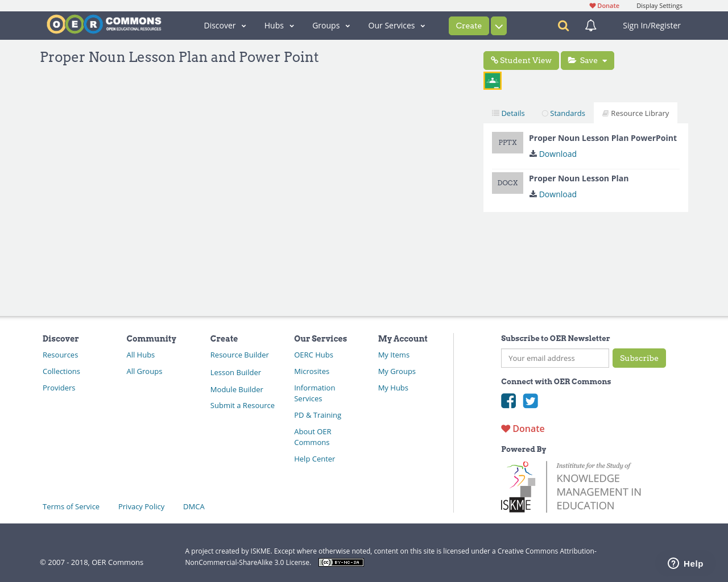Viewport: 728px width, 582px height.
Task: Download the Proper Noun Lesson Plan PowerPoint
Action: point(552,153)
